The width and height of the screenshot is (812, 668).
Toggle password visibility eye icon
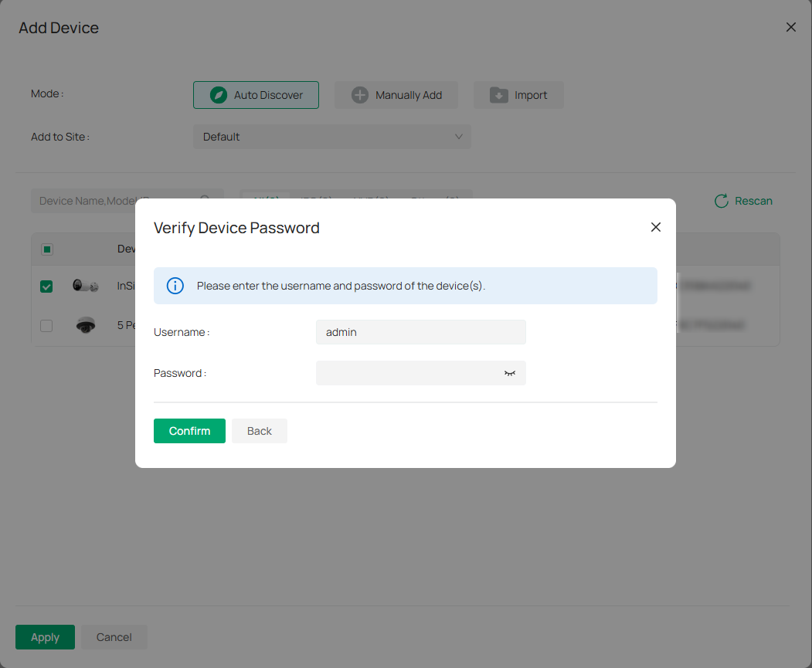click(x=510, y=373)
